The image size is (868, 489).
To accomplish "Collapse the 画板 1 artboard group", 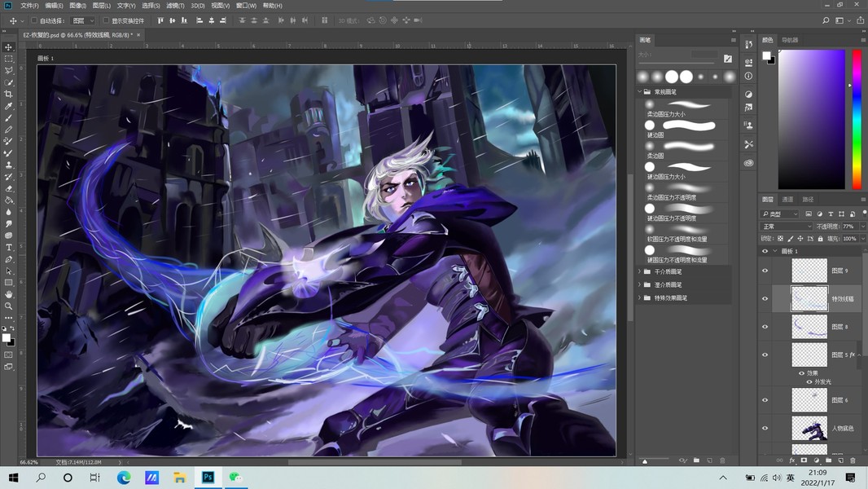I will pyautogui.click(x=775, y=251).
